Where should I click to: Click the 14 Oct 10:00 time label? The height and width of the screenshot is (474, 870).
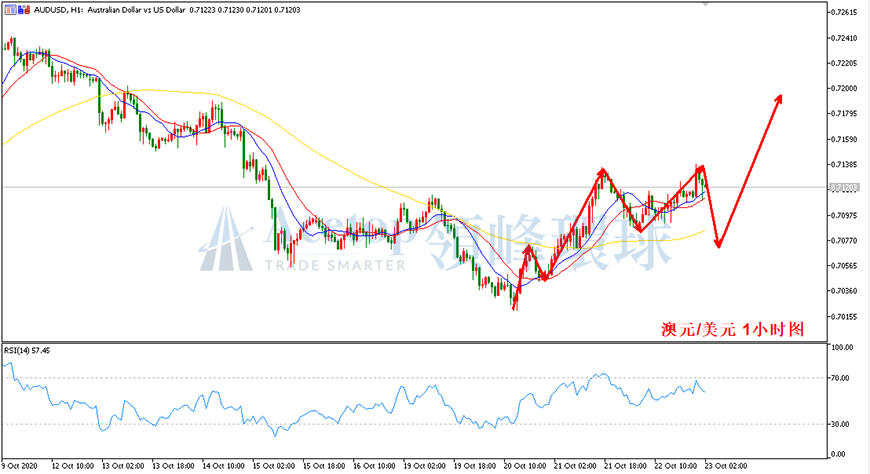point(224,466)
